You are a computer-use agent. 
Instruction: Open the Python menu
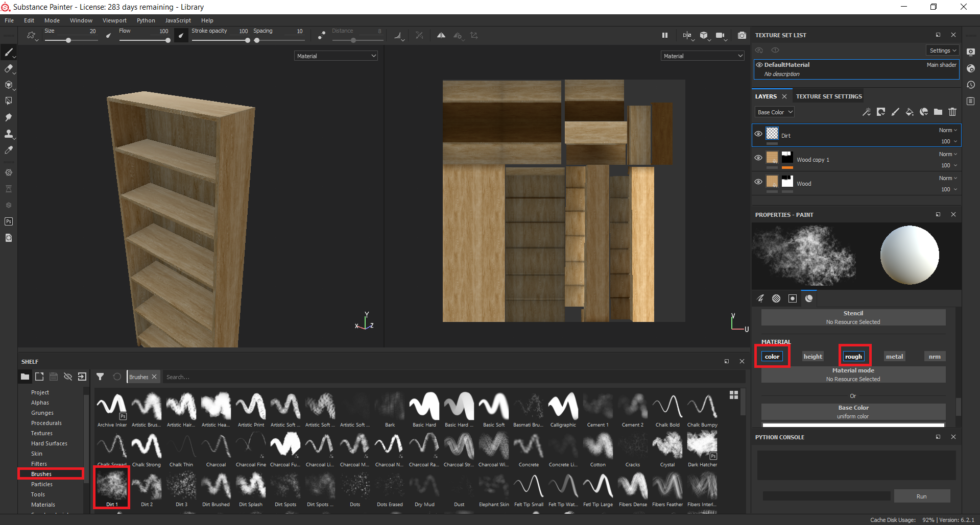tap(146, 20)
